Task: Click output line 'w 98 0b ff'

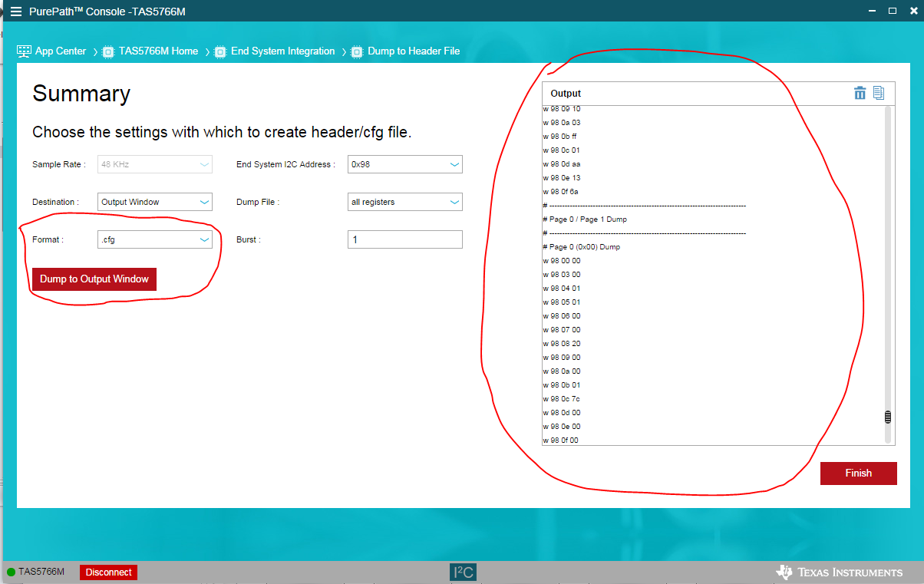Action: (559, 137)
